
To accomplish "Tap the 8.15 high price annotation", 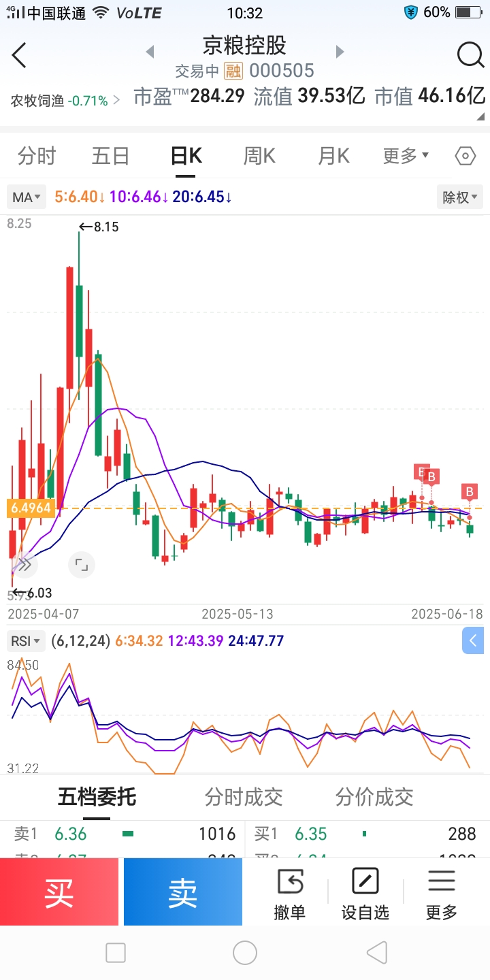I will coord(99,227).
